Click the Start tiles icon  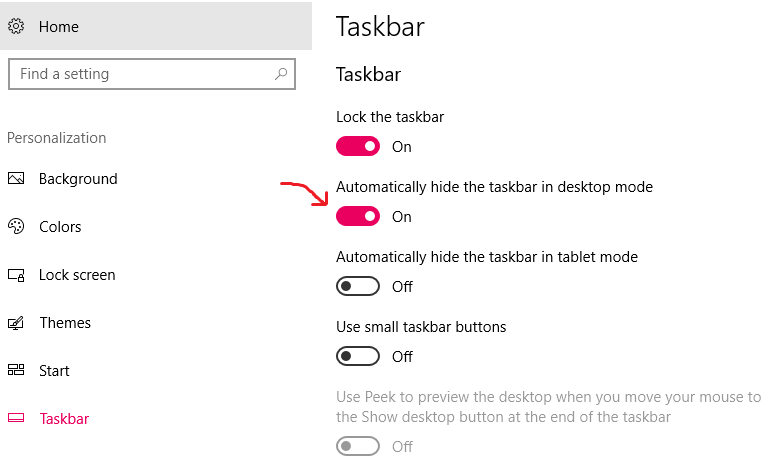click(x=16, y=370)
